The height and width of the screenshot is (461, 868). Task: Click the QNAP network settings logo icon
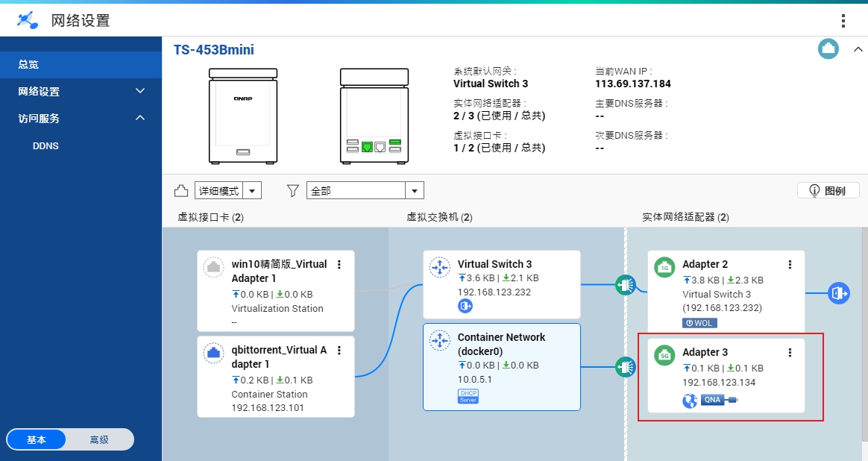coord(27,20)
